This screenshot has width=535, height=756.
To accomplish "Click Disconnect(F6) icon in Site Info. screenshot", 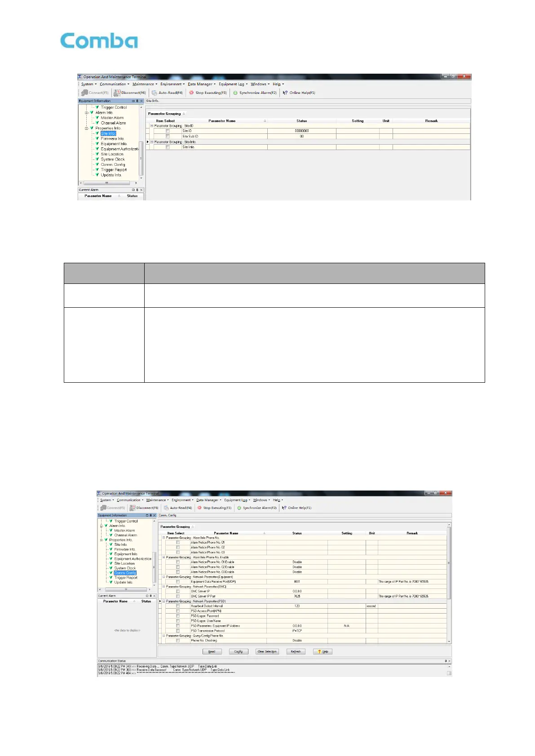I will click(117, 93).
